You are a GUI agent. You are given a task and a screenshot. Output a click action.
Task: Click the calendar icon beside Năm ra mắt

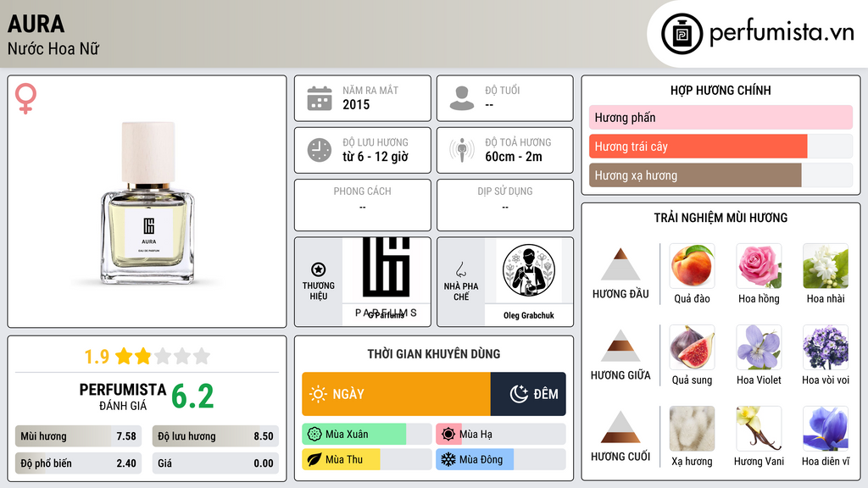click(x=320, y=98)
